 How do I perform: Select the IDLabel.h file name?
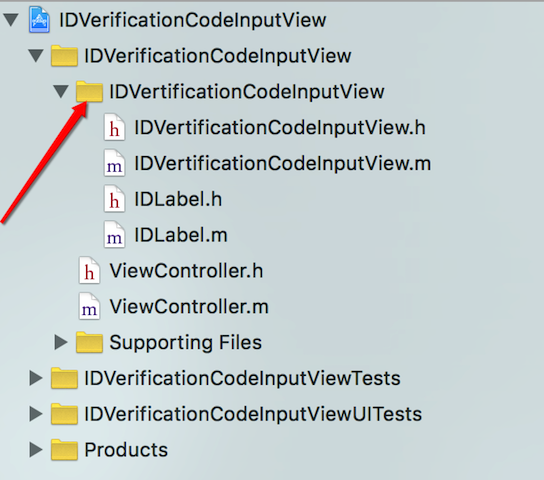coord(178,199)
